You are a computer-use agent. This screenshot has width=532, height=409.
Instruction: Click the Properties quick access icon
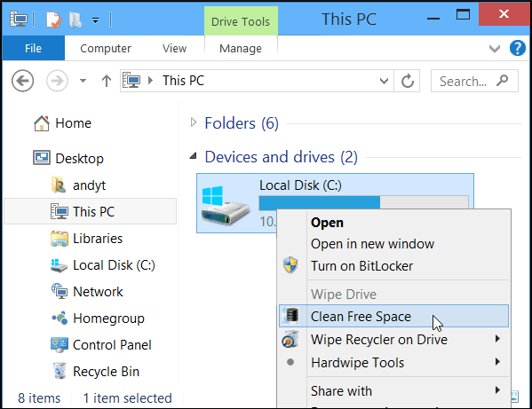point(54,20)
